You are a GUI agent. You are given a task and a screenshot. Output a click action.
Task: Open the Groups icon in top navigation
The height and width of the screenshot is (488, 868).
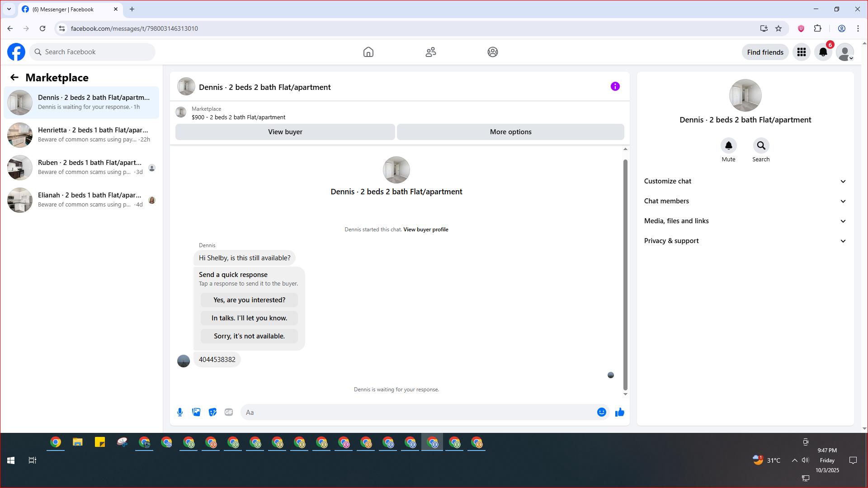pos(493,52)
